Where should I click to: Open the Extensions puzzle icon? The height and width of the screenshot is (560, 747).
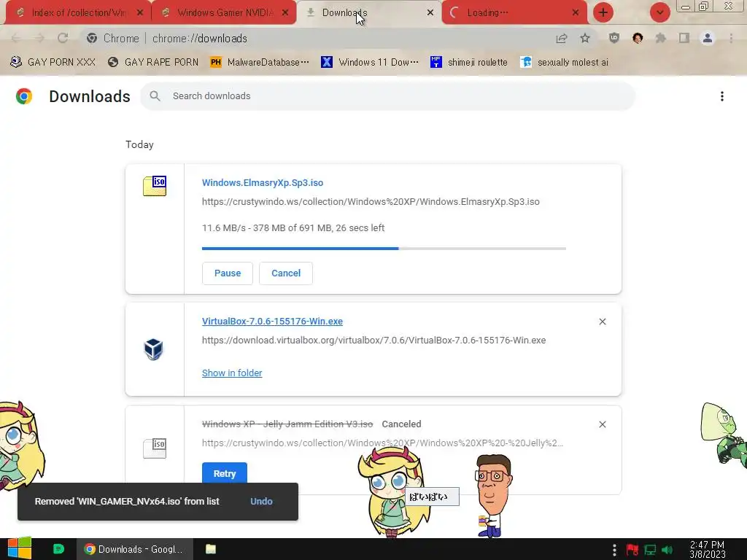click(x=661, y=38)
